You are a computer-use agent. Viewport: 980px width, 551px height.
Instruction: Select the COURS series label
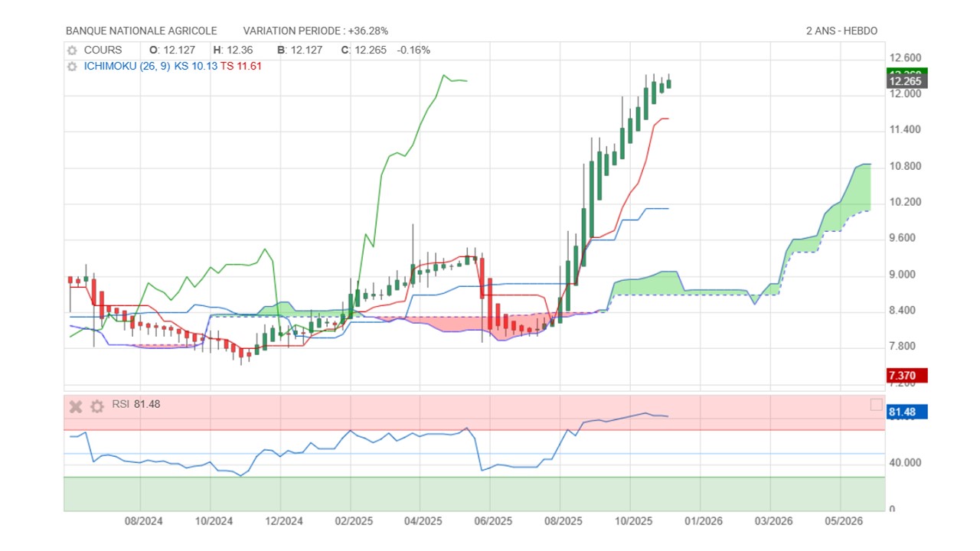click(x=103, y=51)
